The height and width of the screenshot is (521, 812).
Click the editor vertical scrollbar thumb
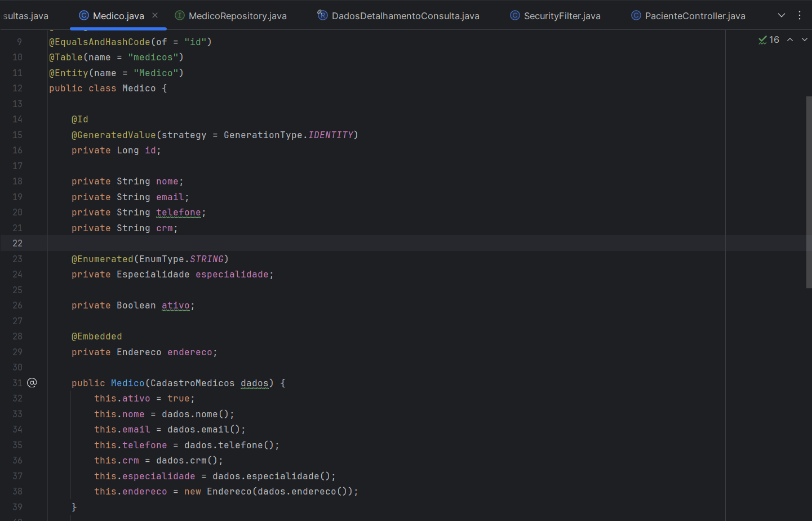tap(809, 192)
